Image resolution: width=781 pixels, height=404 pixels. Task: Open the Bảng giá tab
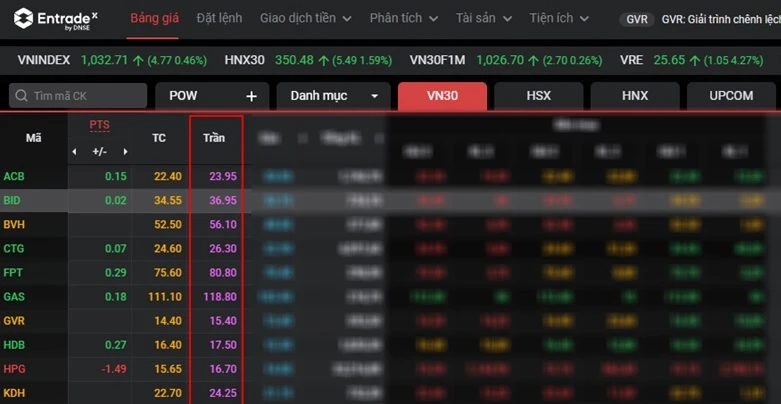(x=154, y=18)
